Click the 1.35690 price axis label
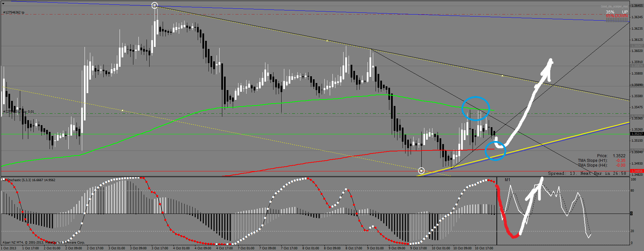 pyautogui.click(x=637, y=85)
